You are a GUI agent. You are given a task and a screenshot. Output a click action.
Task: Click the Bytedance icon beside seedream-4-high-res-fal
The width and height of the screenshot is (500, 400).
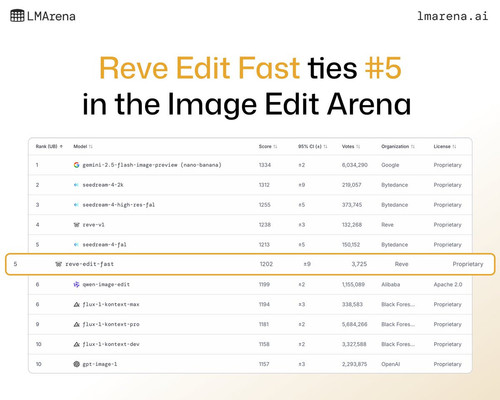[x=76, y=205]
